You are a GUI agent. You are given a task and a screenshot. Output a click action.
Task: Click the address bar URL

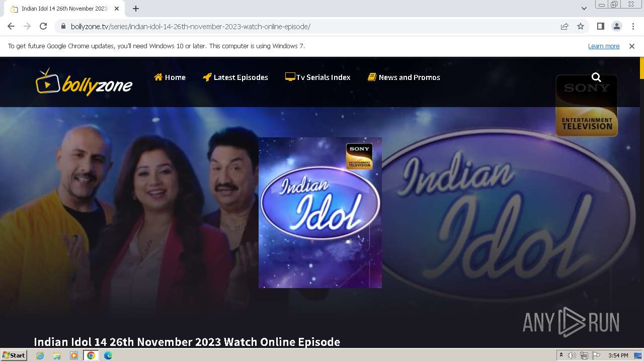[x=190, y=27]
